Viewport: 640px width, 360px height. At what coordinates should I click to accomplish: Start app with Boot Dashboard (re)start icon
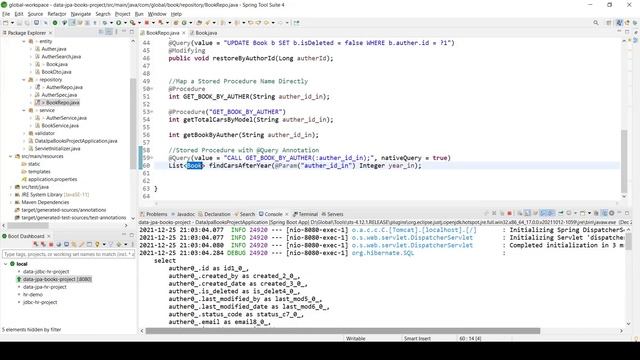(x=36, y=244)
